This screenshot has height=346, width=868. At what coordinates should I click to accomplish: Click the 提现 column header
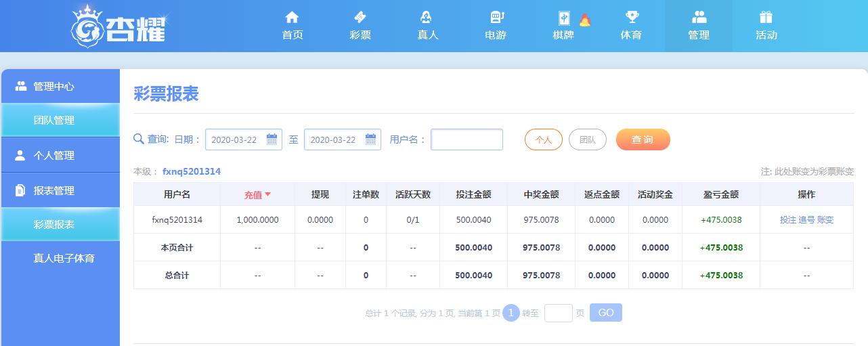(320, 194)
